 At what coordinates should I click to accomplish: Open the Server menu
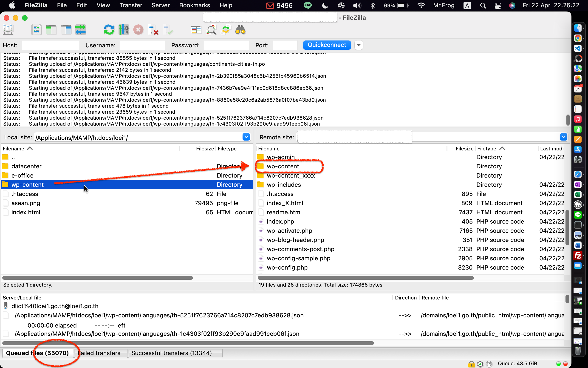(x=161, y=5)
